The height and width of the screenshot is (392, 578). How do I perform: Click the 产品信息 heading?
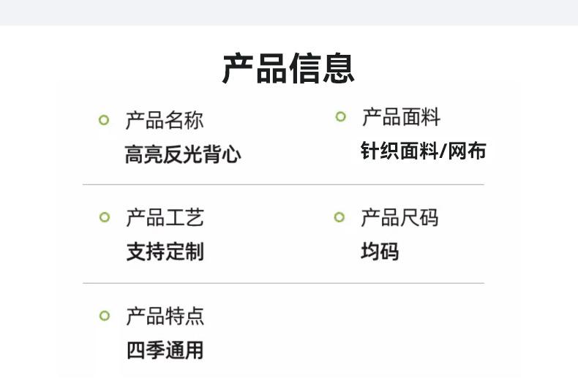(288, 69)
